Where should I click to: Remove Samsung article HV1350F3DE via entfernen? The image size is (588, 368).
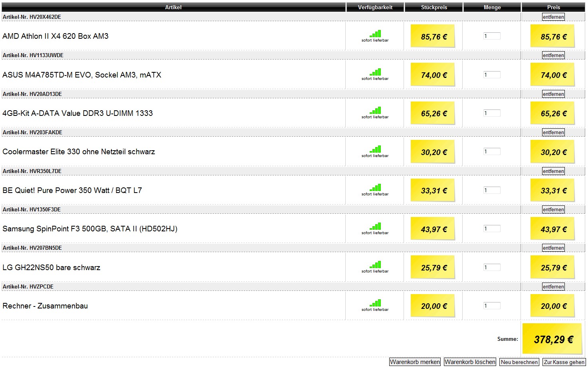[553, 209]
